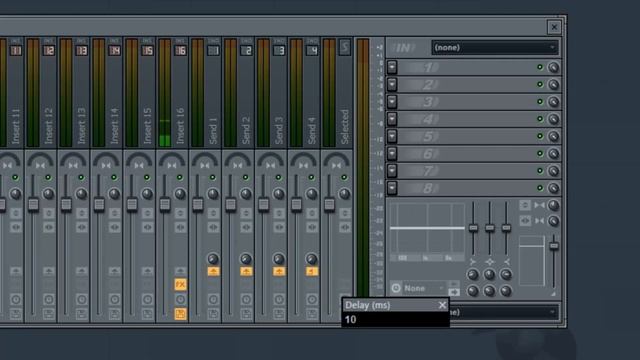
Task: Click the phase invert icon on Send 4
Action: coord(312,213)
